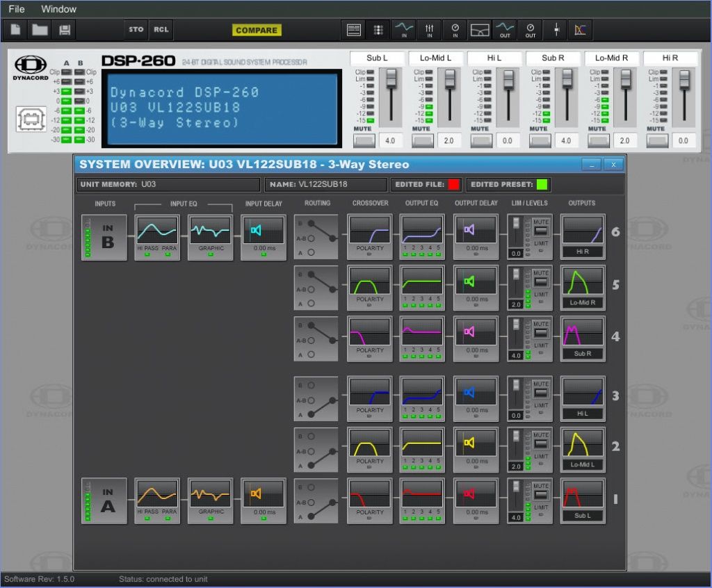The width and height of the screenshot is (712, 588).
Task: Open the input delay clock icon
Action: click(x=455, y=30)
